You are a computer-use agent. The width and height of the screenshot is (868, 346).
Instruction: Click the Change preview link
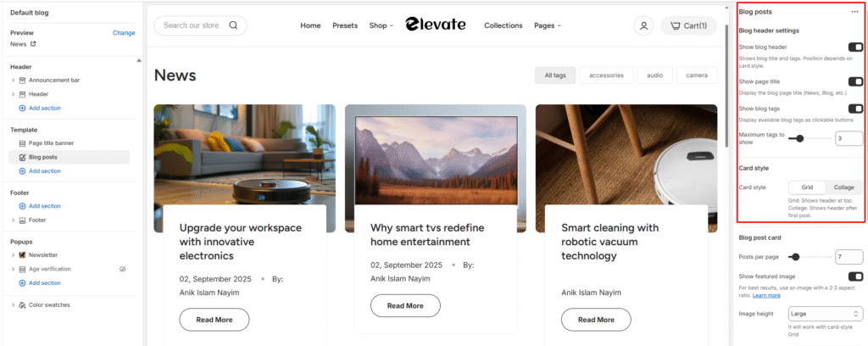124,33
